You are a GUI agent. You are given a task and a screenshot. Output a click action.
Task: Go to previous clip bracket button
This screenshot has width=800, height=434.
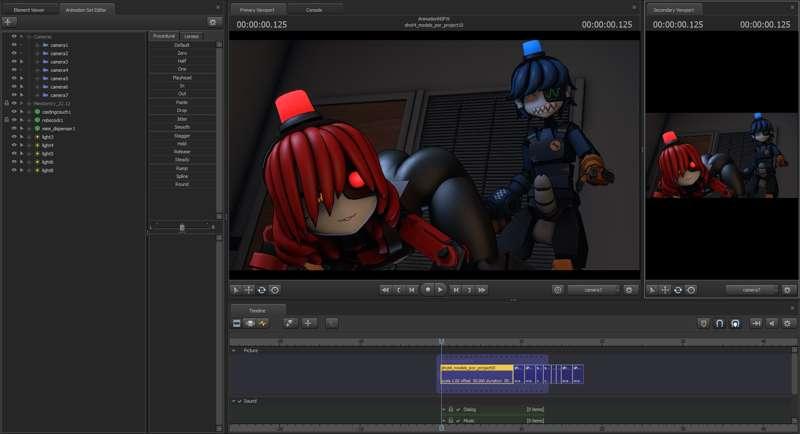(398, 290)
